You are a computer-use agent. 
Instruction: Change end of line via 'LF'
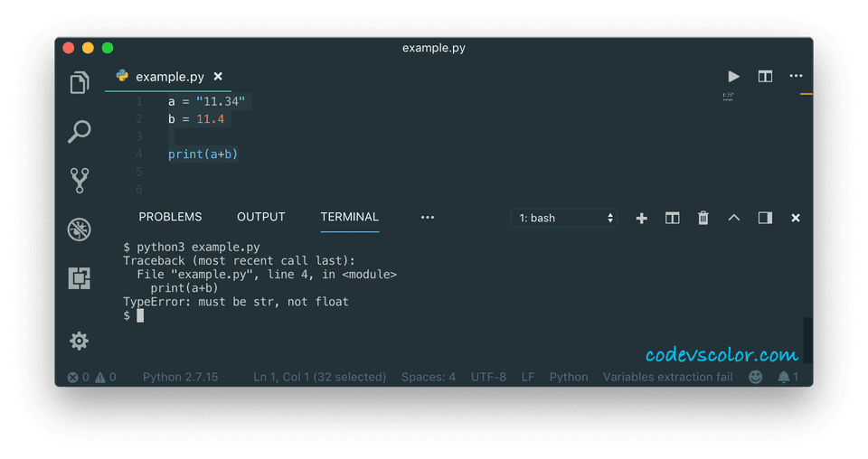tap(527, 377)
